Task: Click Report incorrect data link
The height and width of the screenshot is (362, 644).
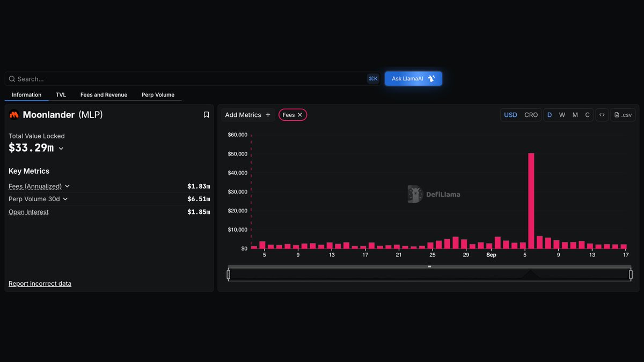Action: (40, 284)
